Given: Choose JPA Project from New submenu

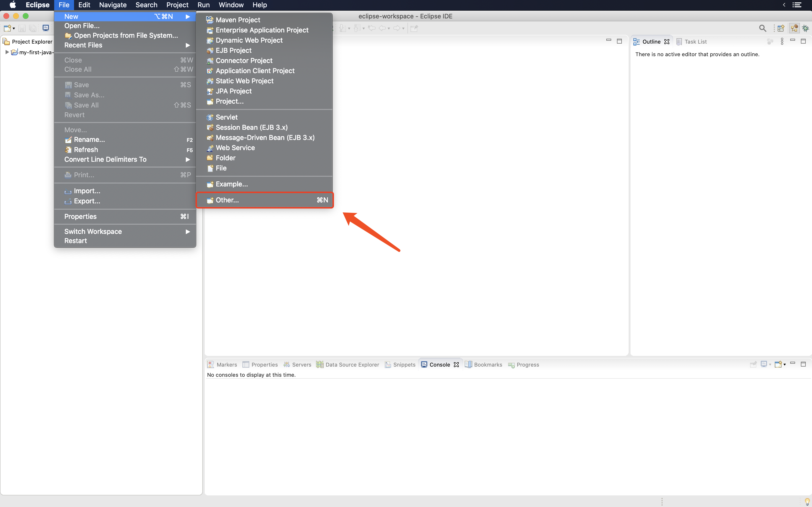Looking at the screenshot, I should pyautogui.click(x=265, y=91).
